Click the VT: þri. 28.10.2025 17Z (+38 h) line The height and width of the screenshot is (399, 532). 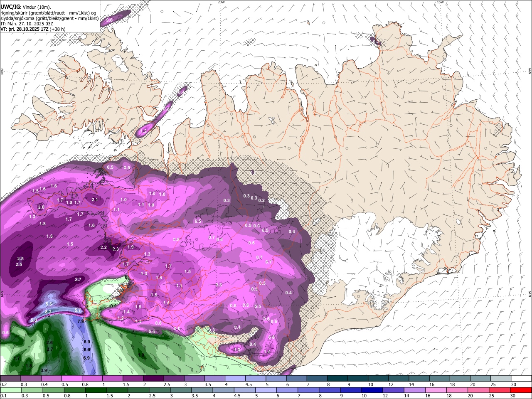pos(33,29)
